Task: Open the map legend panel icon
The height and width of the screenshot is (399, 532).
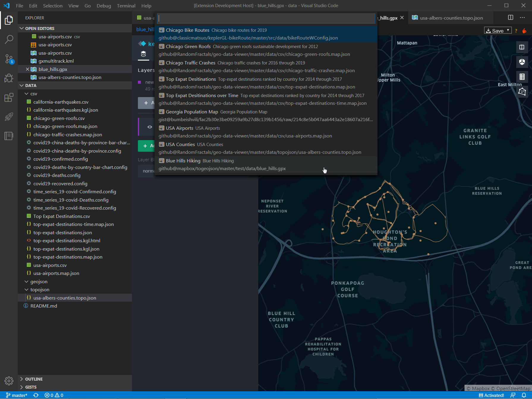Action: click(522, 77)
